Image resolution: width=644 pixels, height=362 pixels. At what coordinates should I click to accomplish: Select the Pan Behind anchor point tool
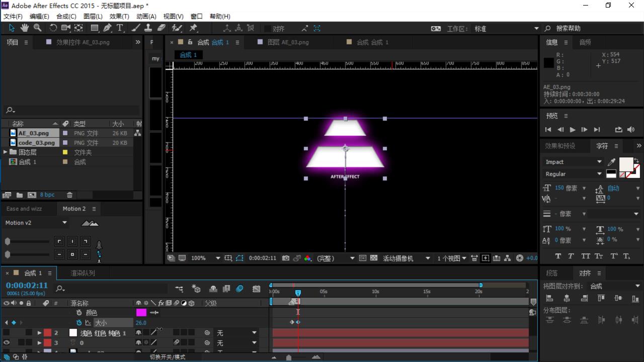point(79,28)
